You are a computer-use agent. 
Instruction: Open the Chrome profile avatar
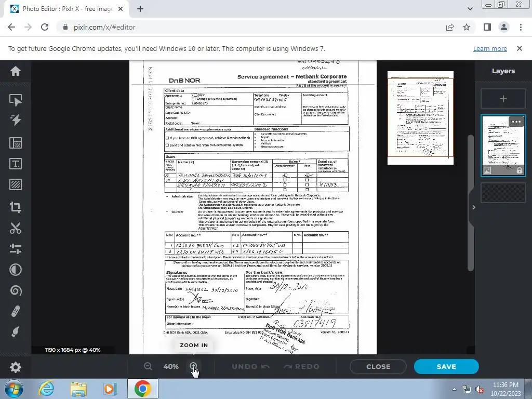coord(504,27)
